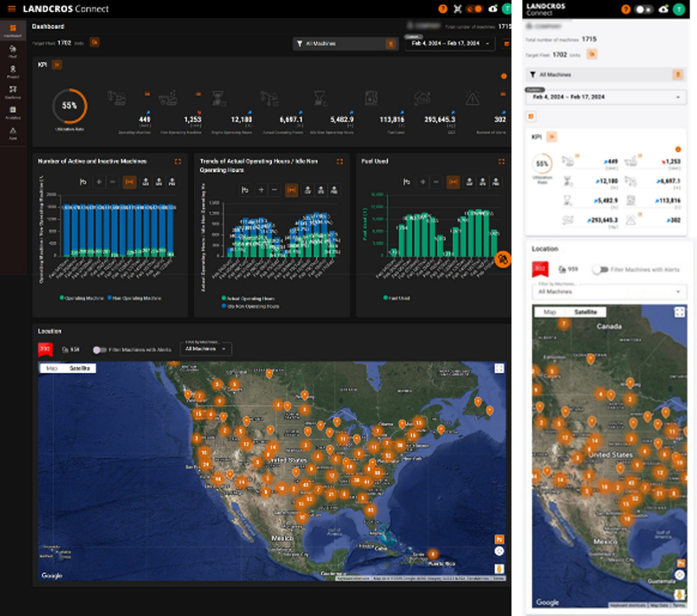Toggle the Idle Non Operating Hours legend series
Screen dimensions: 697x616
[250, 307]
